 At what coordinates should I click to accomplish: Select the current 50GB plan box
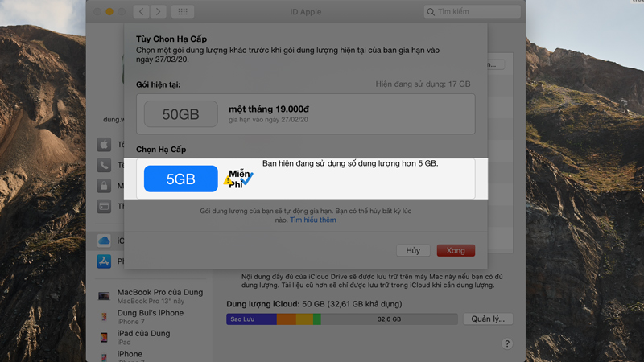(x=180, y=114)
